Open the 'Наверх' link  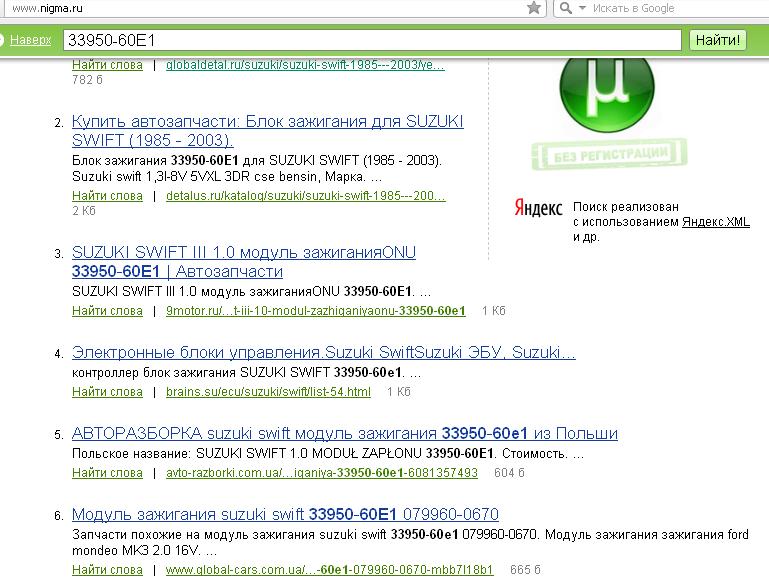(x=30, y=40)
